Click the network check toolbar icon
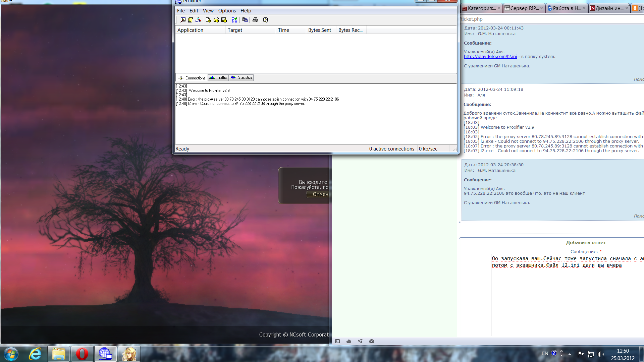This screenshot has height=362, width=644. 234,20
